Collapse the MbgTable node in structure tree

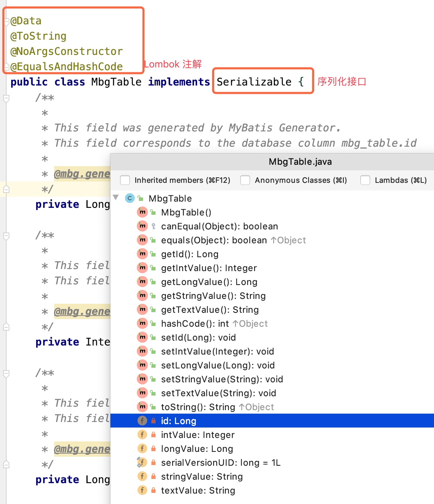coord(116,198)
